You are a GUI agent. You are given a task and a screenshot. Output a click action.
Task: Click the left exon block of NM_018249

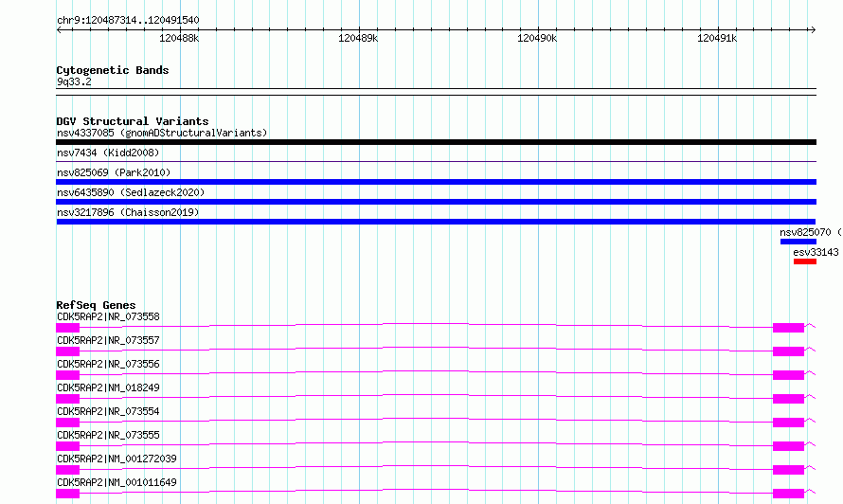[68, 399]
